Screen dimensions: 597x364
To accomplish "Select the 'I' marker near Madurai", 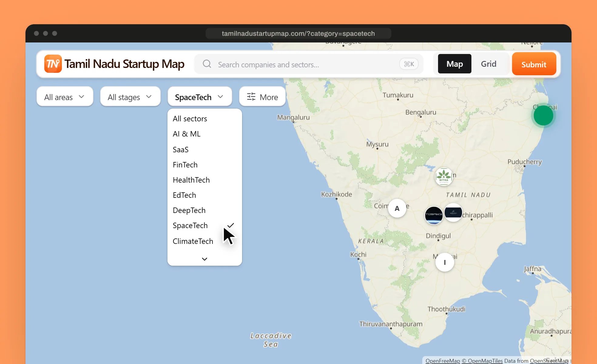I will [445, 262].
